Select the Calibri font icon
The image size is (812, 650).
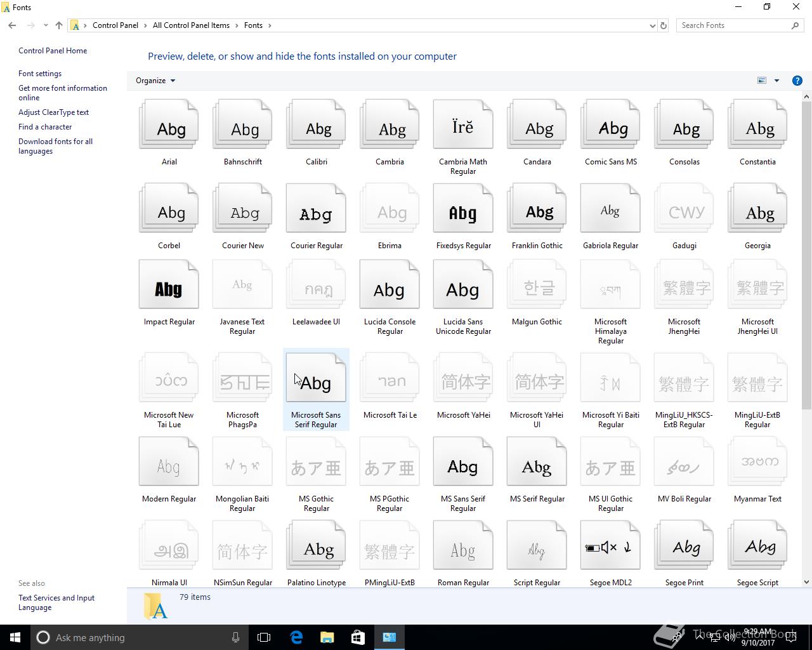tap(316, 124)
